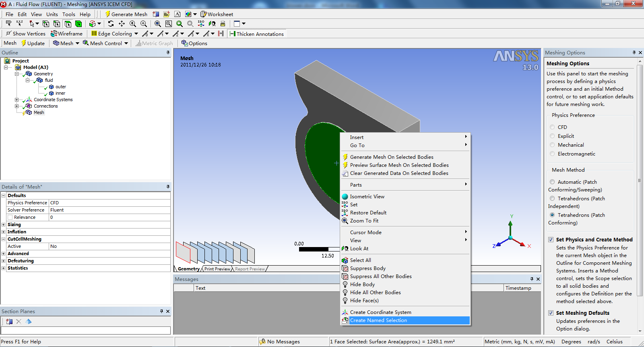Click the ruler toolbar icon
Screen dimensions: 644x347
click(x=223, y=24)
